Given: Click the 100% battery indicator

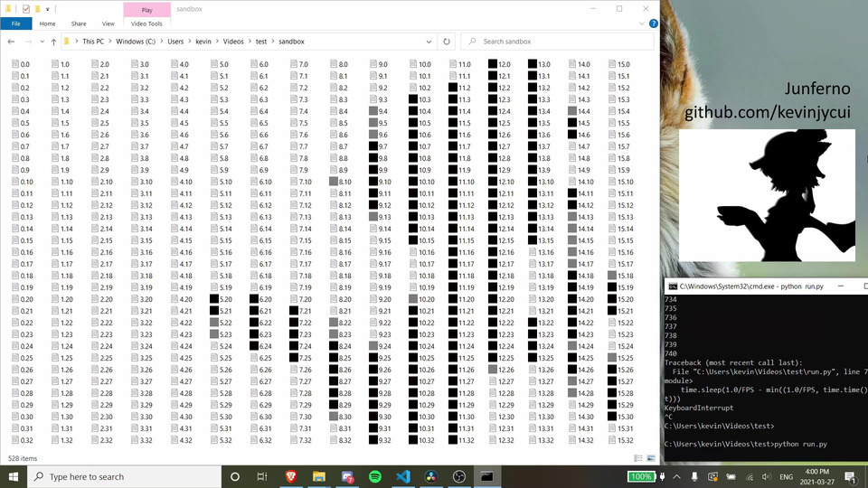Looking at the screenshot, I should pos(641,476).
